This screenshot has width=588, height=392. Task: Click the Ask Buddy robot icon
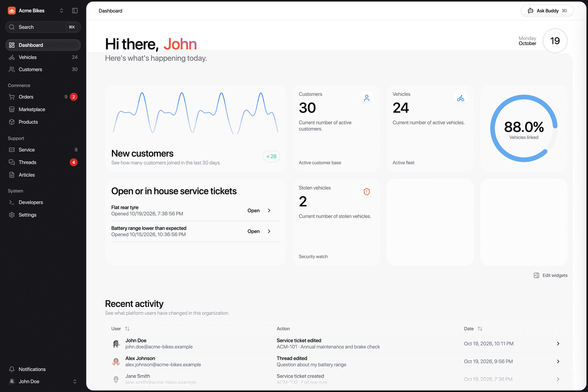click(x=530, y=11)
